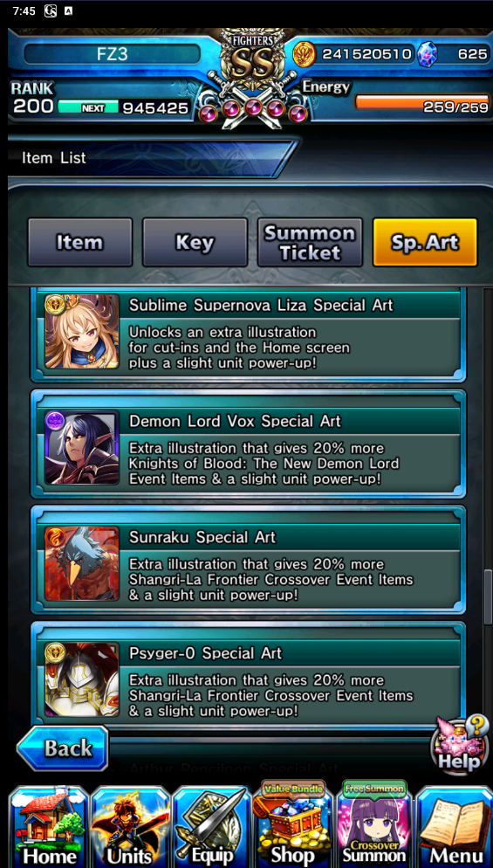Tap the blue crystal gem icon
The height and width of the screenshot is (868, 493).
coord(428,54)
